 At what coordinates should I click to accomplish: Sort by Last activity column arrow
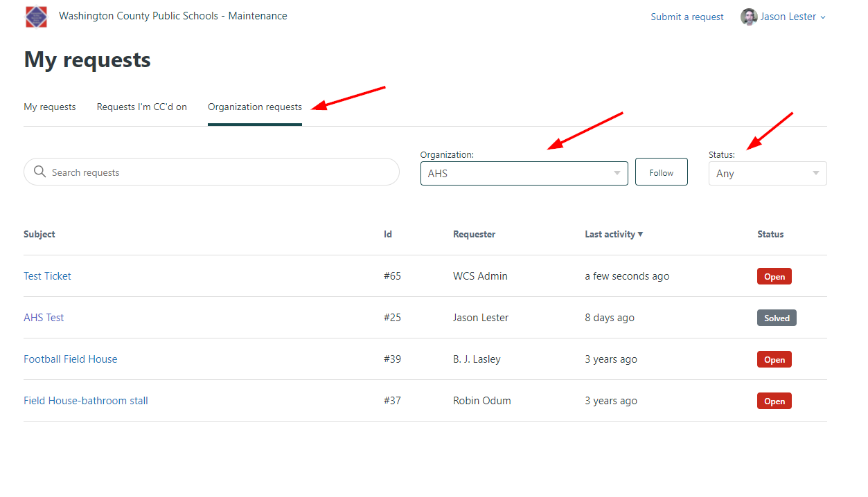click(640, 234)
